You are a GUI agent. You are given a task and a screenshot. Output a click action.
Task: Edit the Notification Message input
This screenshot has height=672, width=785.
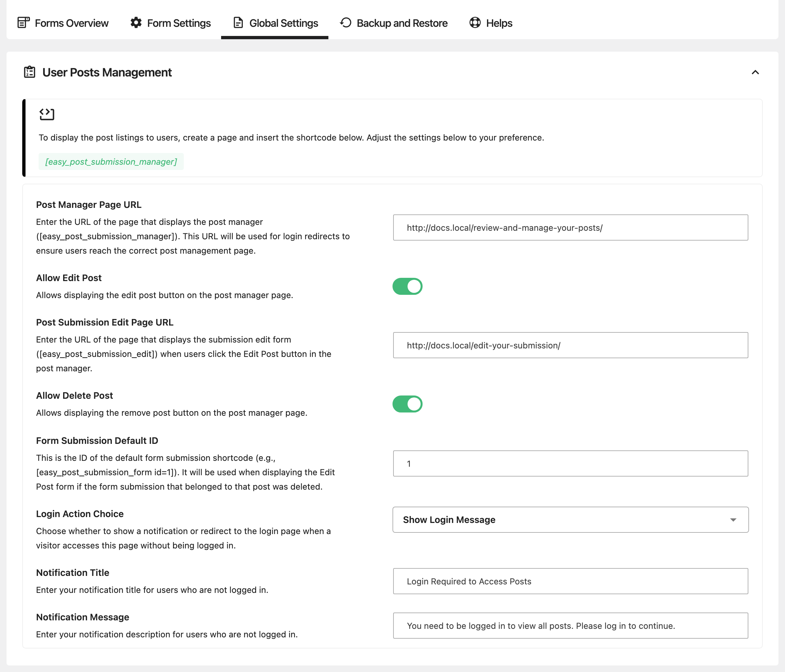point(570,626)
